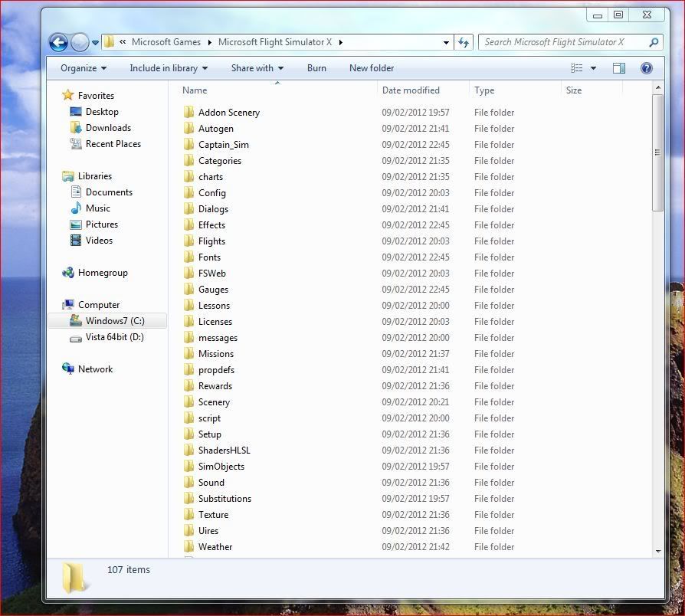The height and width of the screenshot is (616, 685).
Task: Click Microsoft Games in the address path
Action: pos(166,42)
